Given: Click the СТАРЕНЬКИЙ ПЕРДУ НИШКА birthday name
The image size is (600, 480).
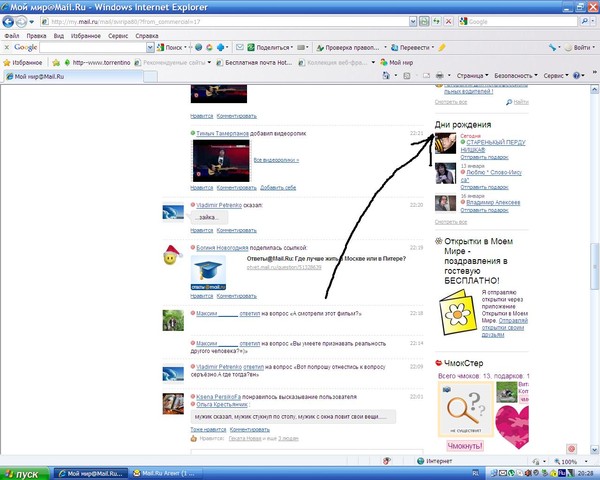Looking at the screenshot, I should tap(492, 146).
